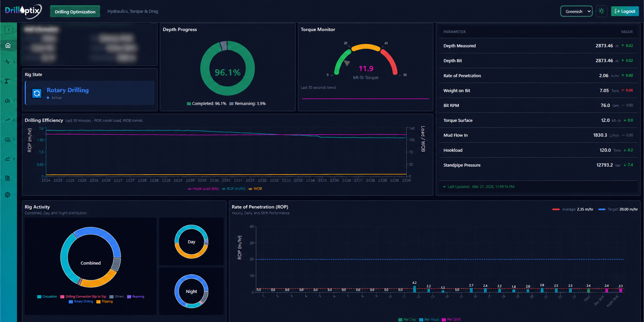Click the torque gauge 11.9 reading

point(366,69)
